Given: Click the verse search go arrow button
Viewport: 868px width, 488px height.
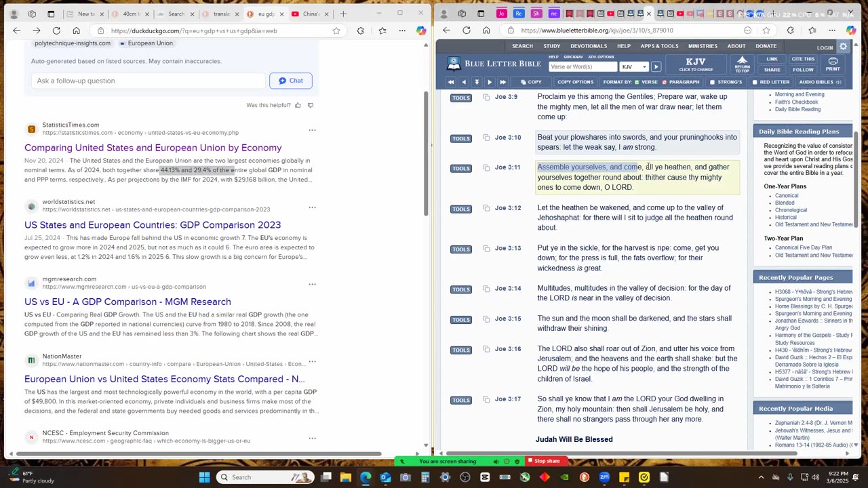Looking at the screenshot, I should tap(656, 67).
